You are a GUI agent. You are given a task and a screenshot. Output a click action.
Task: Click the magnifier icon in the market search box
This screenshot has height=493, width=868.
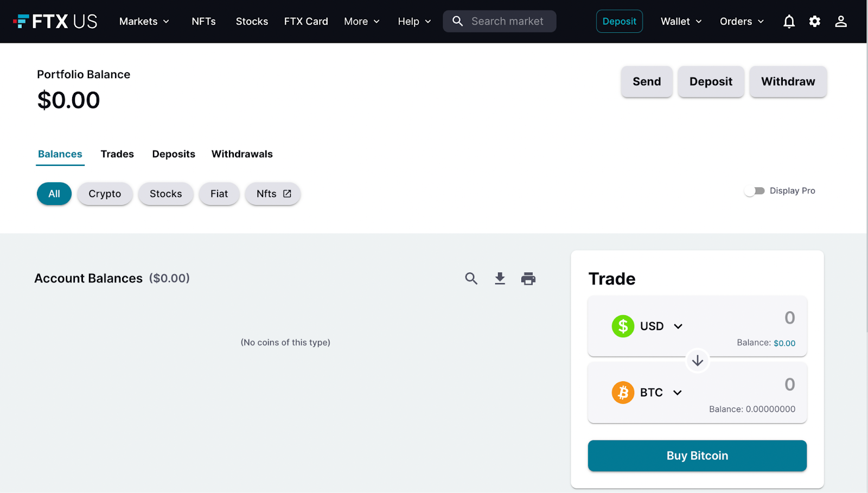[457, 21]
